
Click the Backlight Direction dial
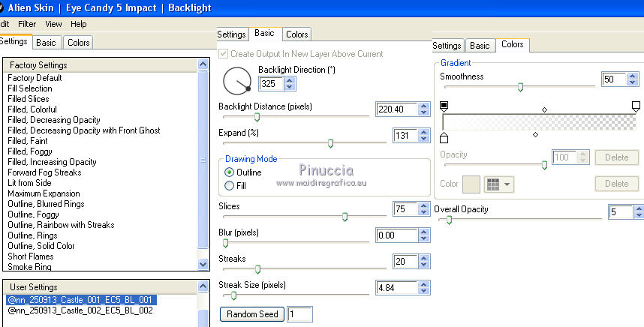pyautogui.click(x=237, y=81)
